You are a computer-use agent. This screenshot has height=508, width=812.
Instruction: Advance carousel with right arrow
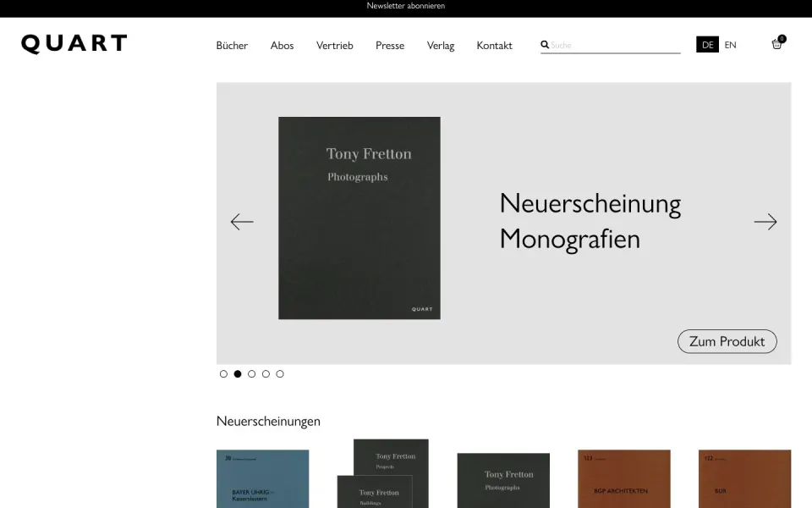point(765,222)
